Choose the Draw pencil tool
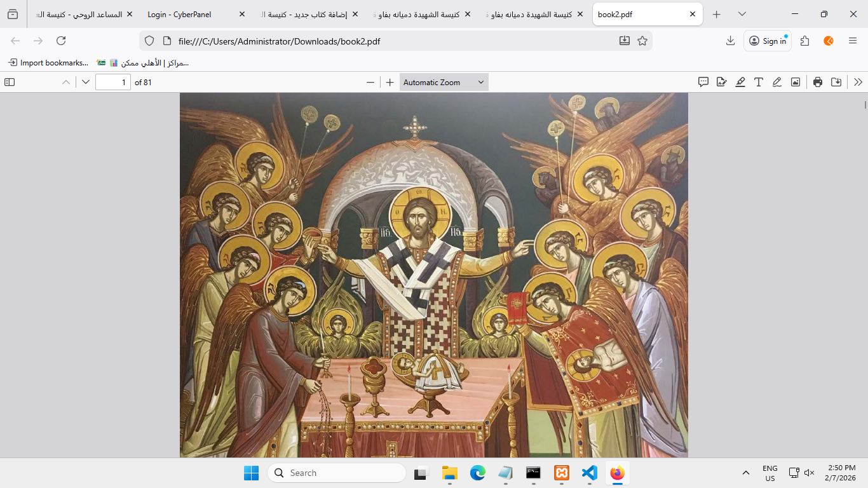Screen dimensions: 868x488 click(x=776, y=82)
